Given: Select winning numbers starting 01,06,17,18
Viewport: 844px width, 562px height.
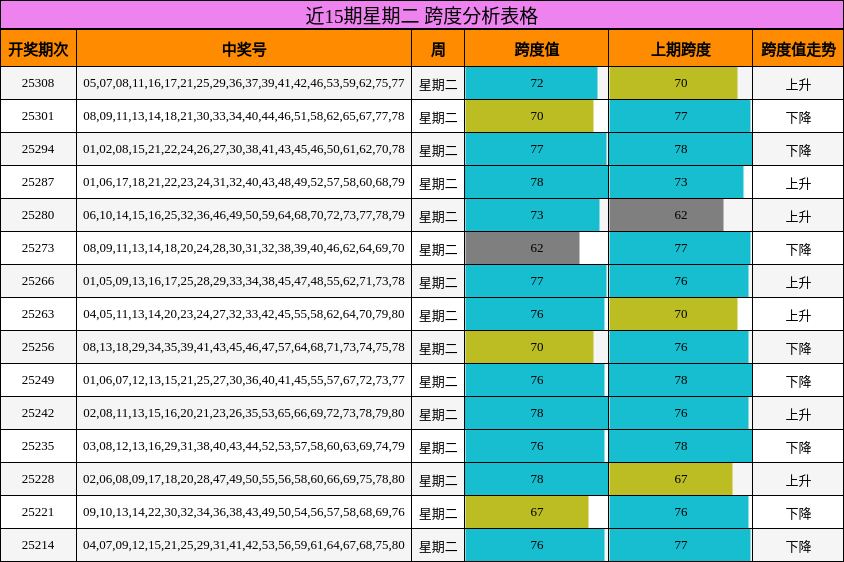Looking at the screenshot, I should click(244, 182).
